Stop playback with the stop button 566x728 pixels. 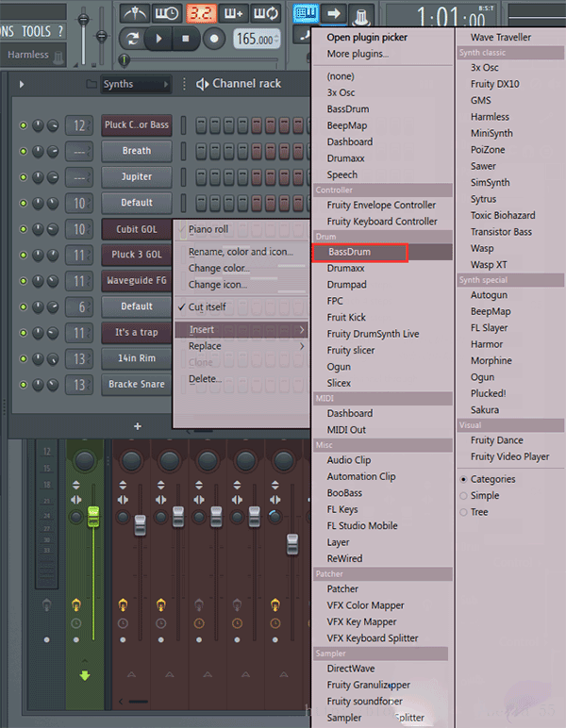point(186,39)
